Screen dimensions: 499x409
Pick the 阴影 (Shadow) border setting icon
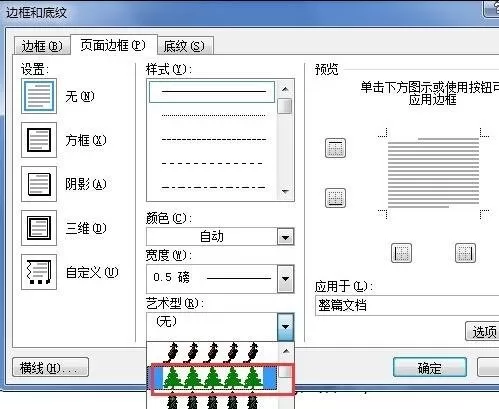coord(39,184)
